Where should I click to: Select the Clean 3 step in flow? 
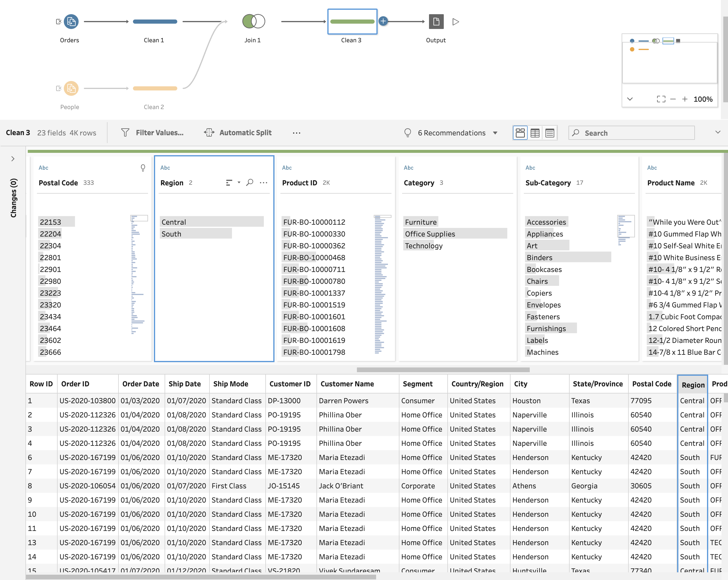[x=352, y=22]
